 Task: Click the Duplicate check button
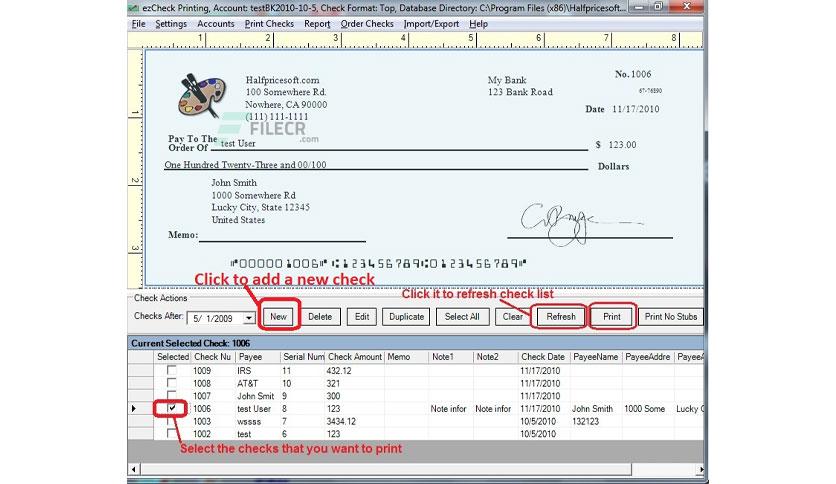click(406, 317)
